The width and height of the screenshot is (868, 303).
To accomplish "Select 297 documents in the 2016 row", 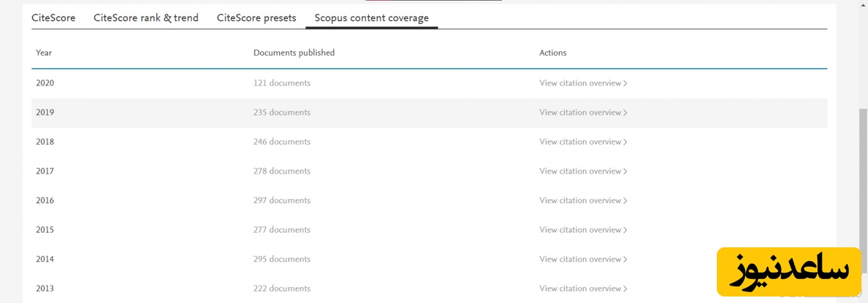I will pyautogui.click(x=281, y=200).
